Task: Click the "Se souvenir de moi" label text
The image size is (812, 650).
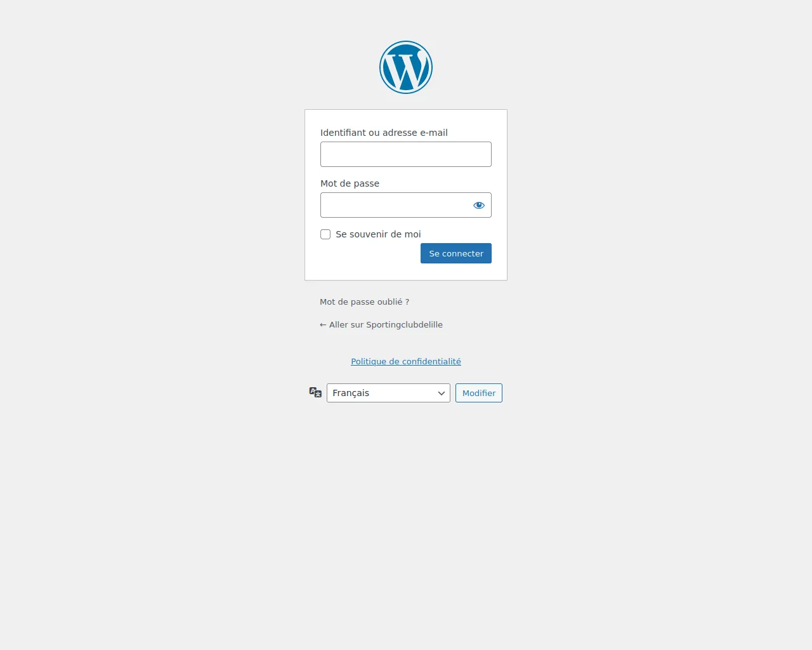Action: [x=378, y=234]
